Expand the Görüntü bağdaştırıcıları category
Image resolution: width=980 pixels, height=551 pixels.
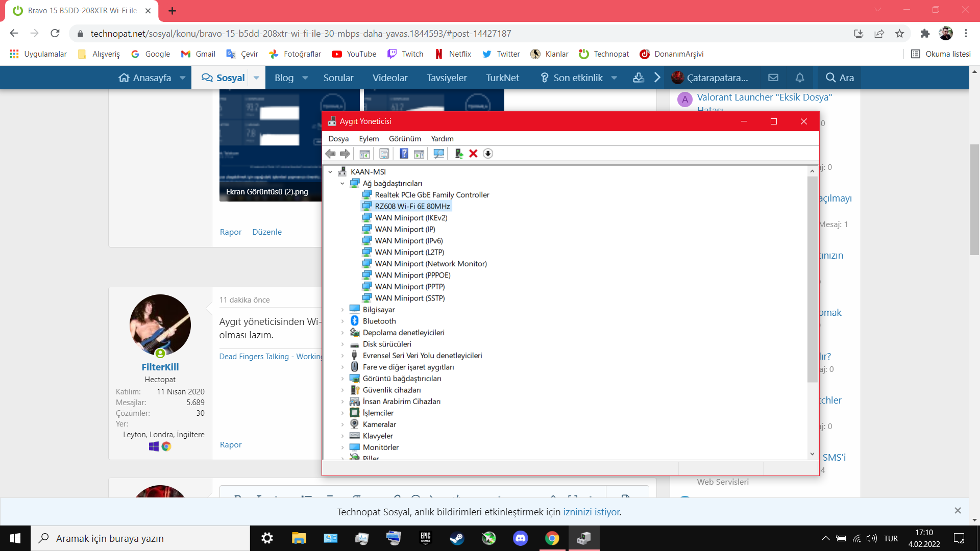click(342, 379)
